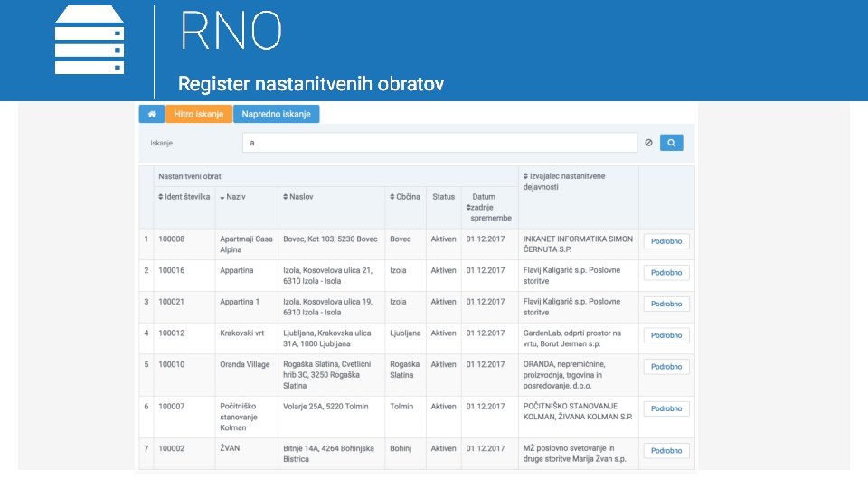
Task: Click the name Apartmaji Casa Alpina
Action: click(x=246, y=245)
